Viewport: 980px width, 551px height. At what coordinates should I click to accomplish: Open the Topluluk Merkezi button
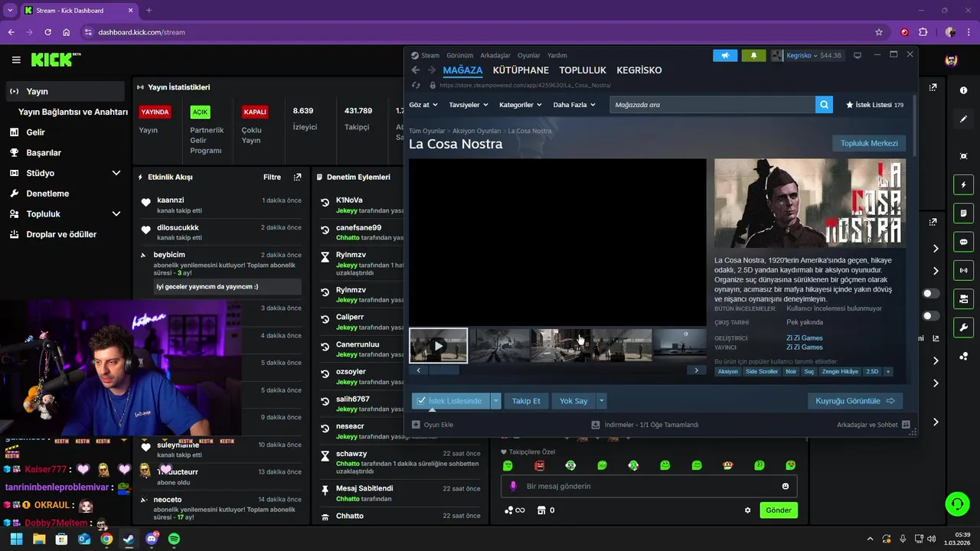pyautogui.click(x=869, y=143)
